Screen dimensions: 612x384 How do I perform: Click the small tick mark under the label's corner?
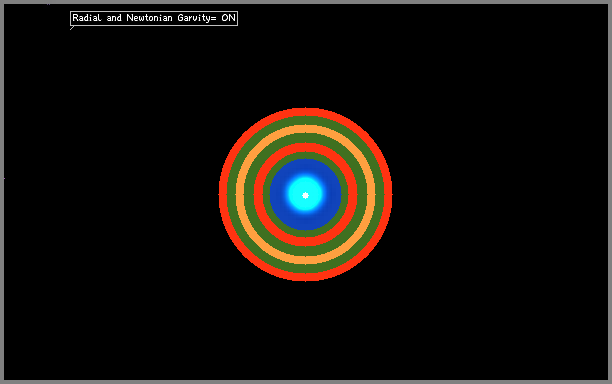72,28
